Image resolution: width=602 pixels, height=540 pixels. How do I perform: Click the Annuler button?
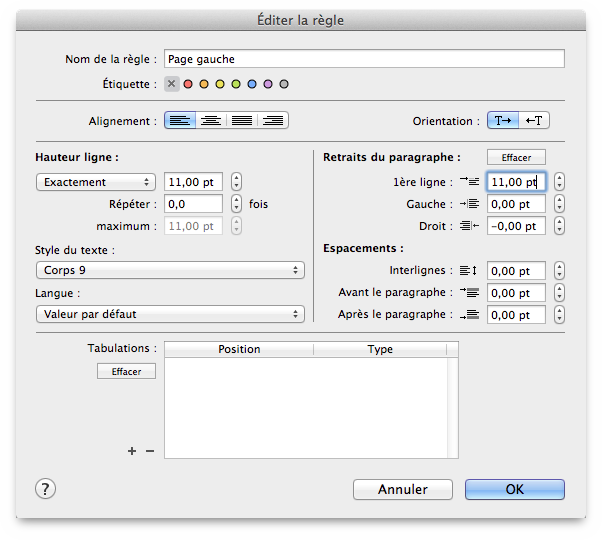(403, 489)
